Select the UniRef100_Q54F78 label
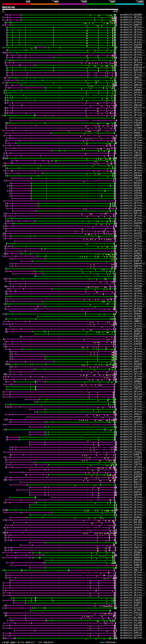The width and height of the screenshot is (146, 644). click(131, 65)
